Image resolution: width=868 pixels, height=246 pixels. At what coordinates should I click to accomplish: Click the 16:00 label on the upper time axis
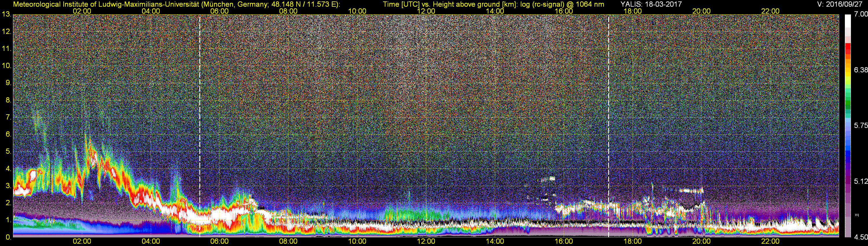pyautogui.click(x=564, y=11)
